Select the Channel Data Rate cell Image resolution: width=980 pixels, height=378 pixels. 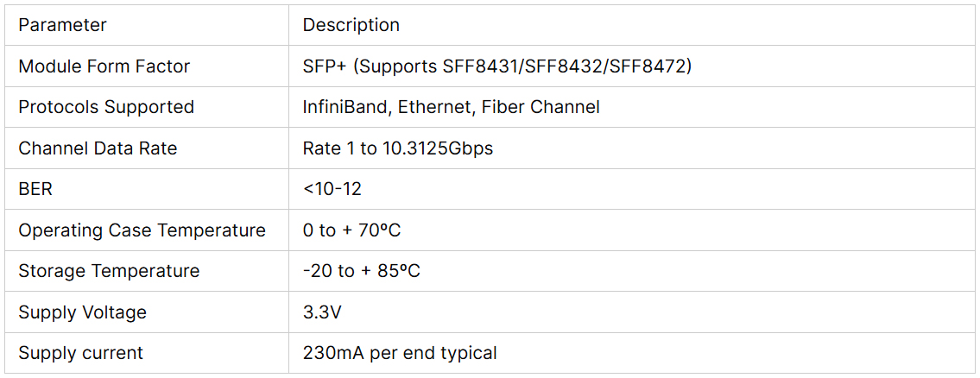[98, 148]
